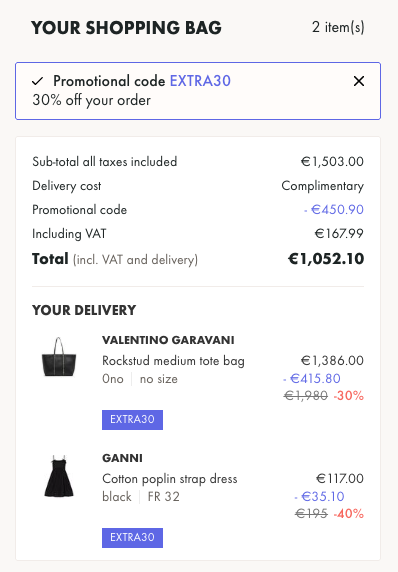Screen dimensions: 398x572
Task: Open the Valentino Garavani tote bag thumbnail
Action: point(59,357)
